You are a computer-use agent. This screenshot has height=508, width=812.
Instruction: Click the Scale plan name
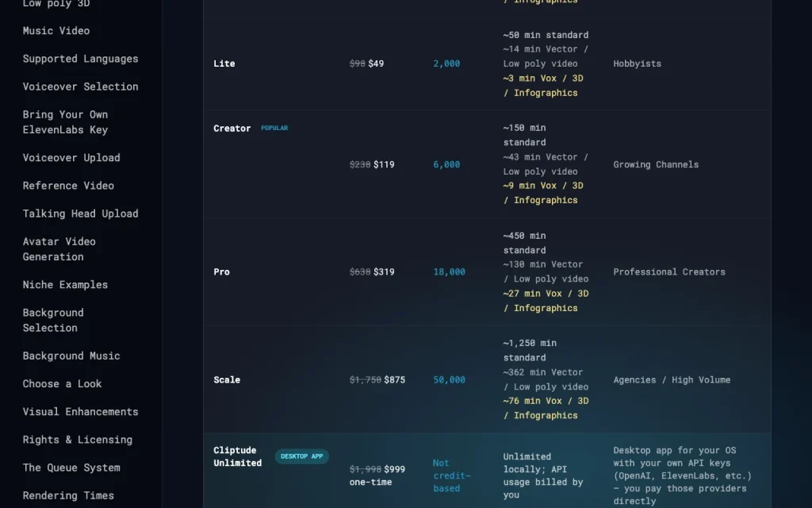click(x=227, y=379)
